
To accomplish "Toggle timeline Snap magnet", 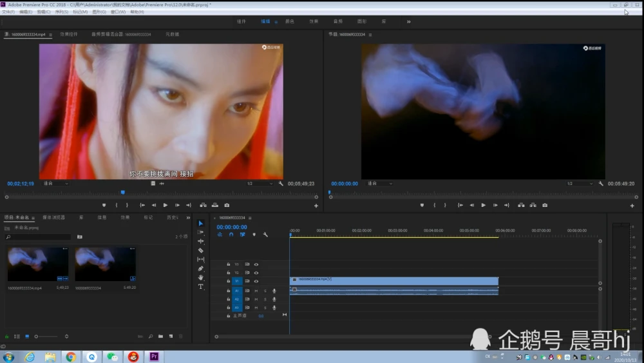I will pyautogui.click(x=231, y=235).
